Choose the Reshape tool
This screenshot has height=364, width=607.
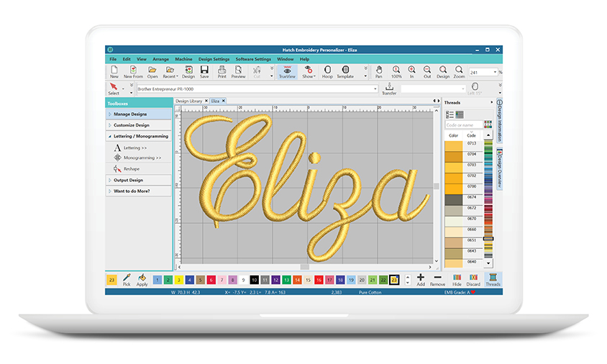point(127,169)
